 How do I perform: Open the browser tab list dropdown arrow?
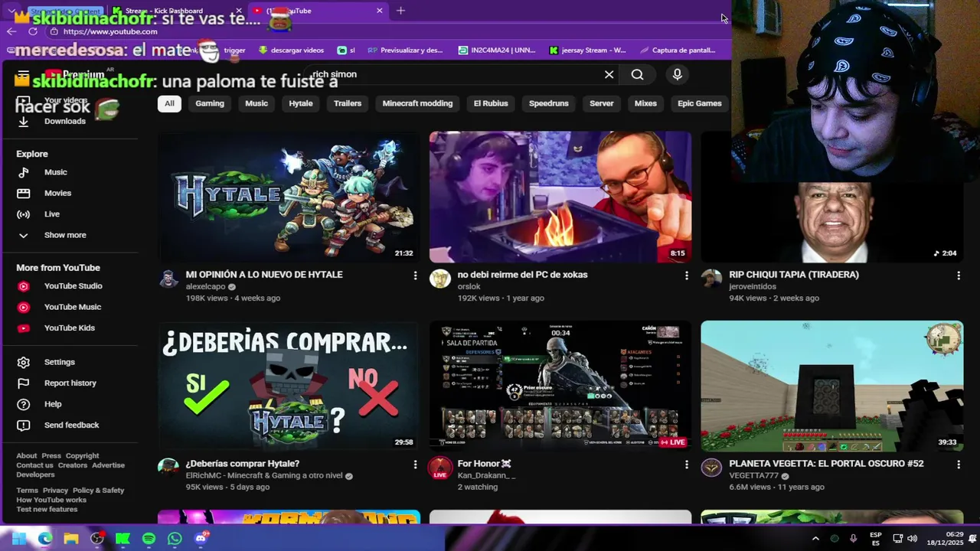[11, 11]
